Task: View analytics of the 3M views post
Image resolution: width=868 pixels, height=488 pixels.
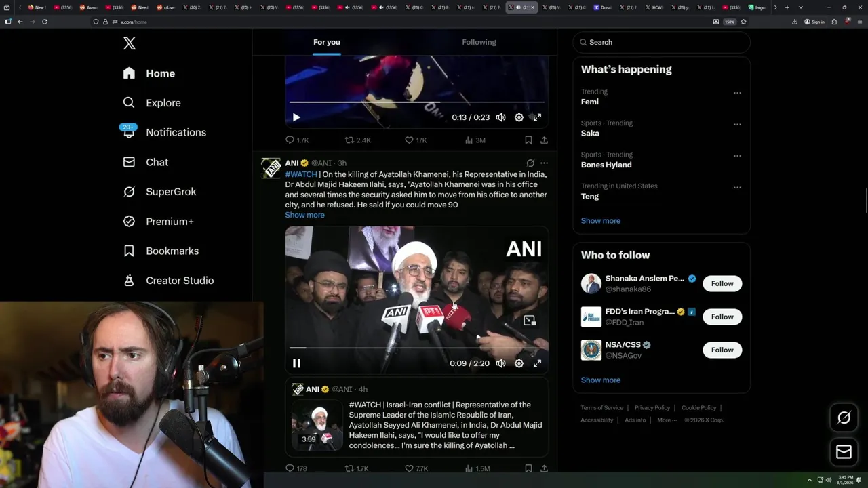Action: click(x=475, y=140)
